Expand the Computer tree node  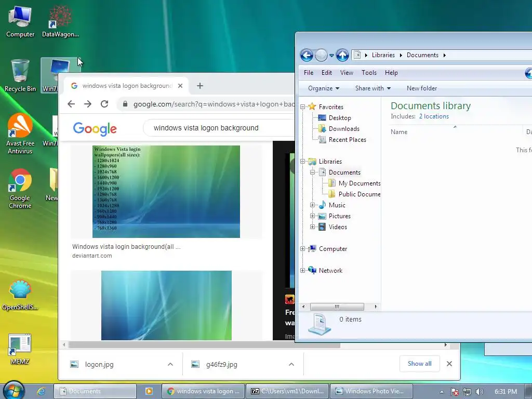(303, 249)
